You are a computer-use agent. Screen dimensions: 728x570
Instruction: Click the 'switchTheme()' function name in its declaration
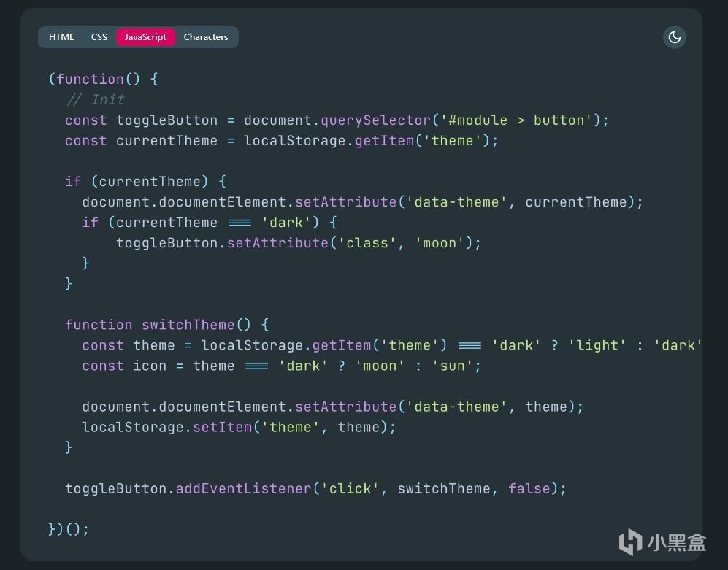[196, 325]
